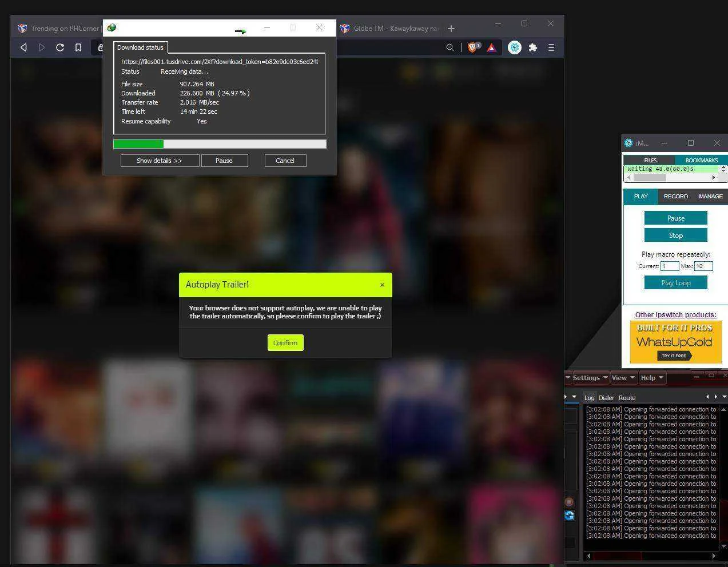Click the tusdrive download URL text
Screen dimensions: 728x567
coord(220,62)
